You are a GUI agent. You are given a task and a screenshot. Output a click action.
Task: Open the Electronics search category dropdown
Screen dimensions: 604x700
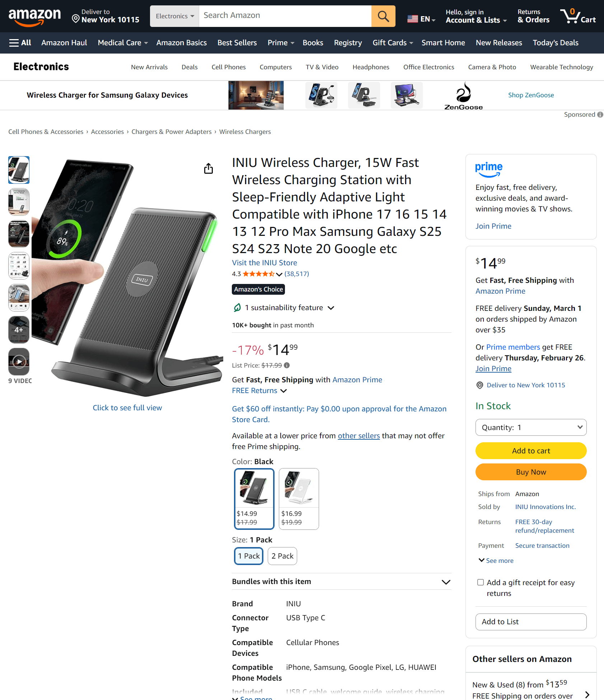(174, 16)
